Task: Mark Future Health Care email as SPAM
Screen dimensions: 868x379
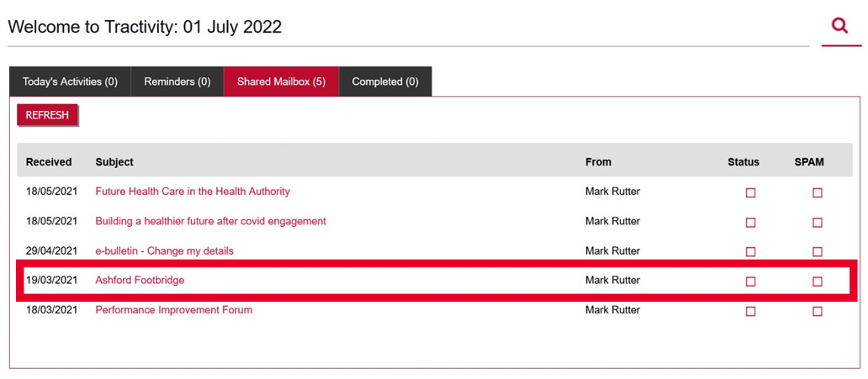Action: (x=817, y=192)
